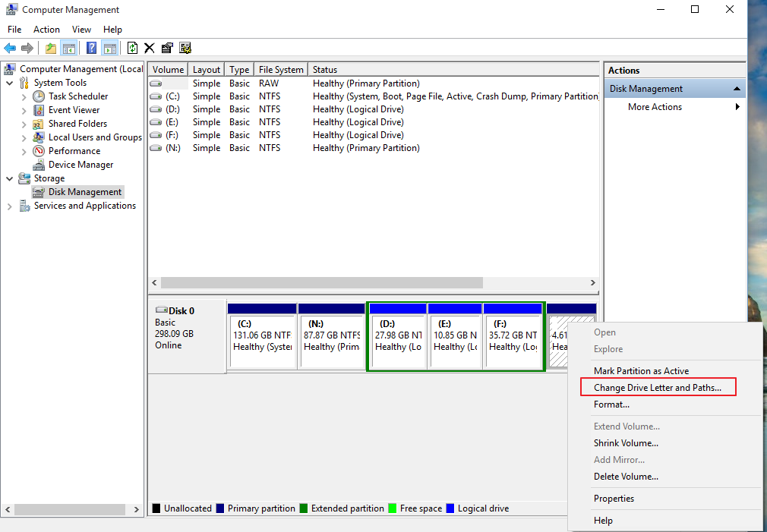Collapse the Storage tree node
767x532 pixels.
pos(9,179)
